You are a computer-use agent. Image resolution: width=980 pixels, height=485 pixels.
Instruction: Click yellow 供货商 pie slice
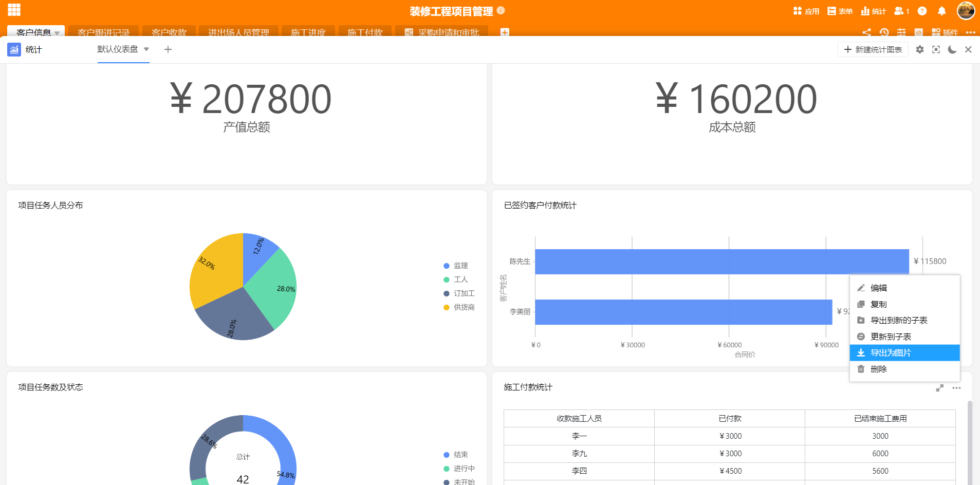coord(216,267)
